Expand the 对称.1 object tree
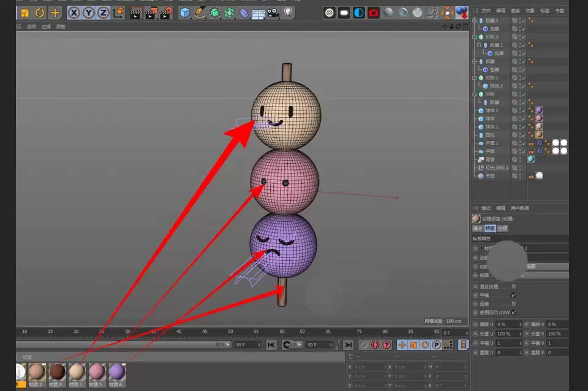588x391 pixels. click(x=475, y=77)
